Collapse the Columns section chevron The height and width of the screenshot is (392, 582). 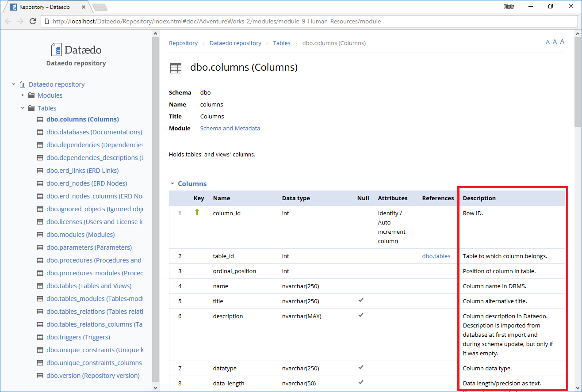172,184
